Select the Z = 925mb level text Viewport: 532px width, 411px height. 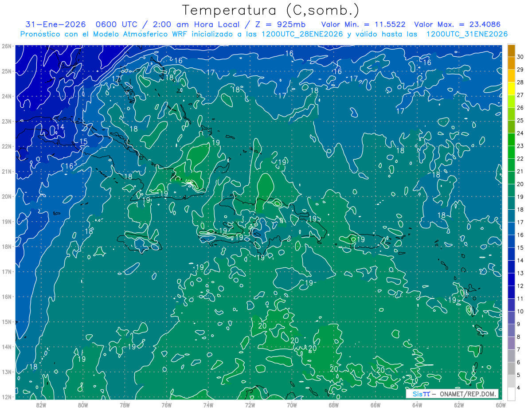click(x=280, y=24)
